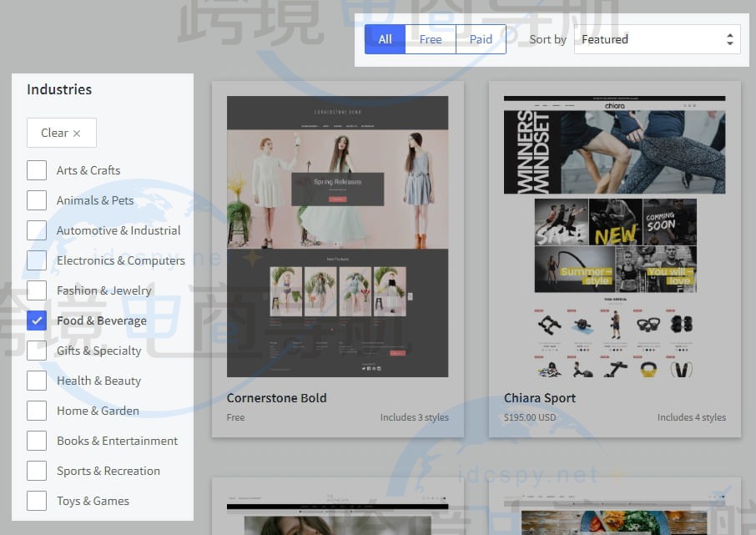Viewport: 756px width, 535px height.
Task: Enable the Fashion & Jewelry filter
Action: pyautogui.click(x=36, y=290)
